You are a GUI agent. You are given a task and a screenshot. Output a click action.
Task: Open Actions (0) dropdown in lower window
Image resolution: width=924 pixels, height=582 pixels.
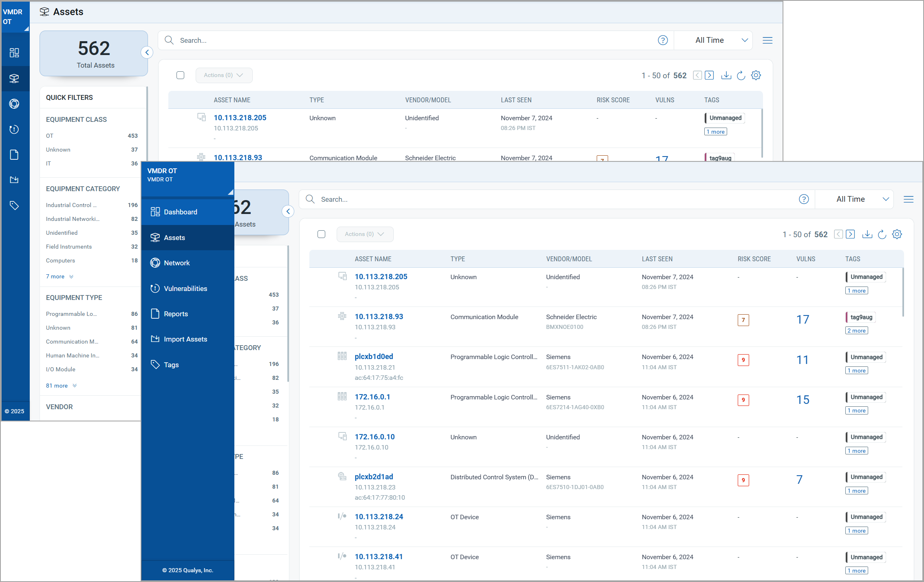[365, 234]
